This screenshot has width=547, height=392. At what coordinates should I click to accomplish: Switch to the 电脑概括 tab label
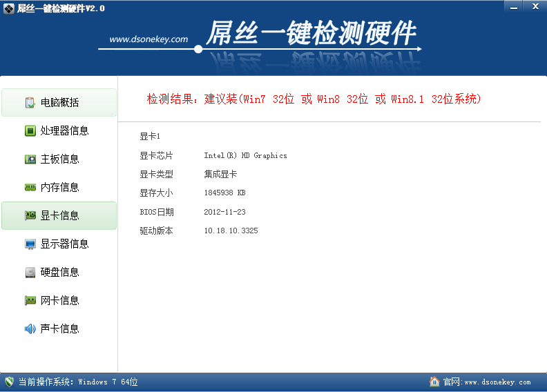point(60,103)
